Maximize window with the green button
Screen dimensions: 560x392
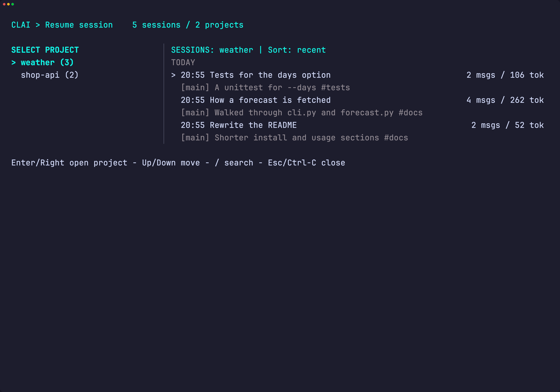(x=13, y=4)
